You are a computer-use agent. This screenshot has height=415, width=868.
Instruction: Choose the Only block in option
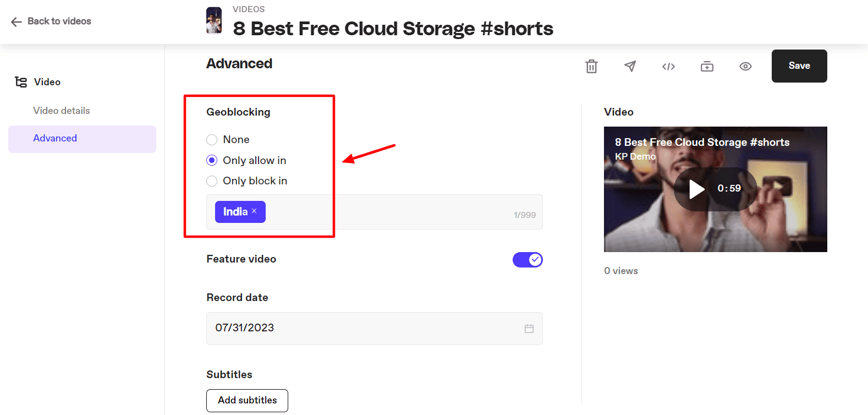point(212,181)
